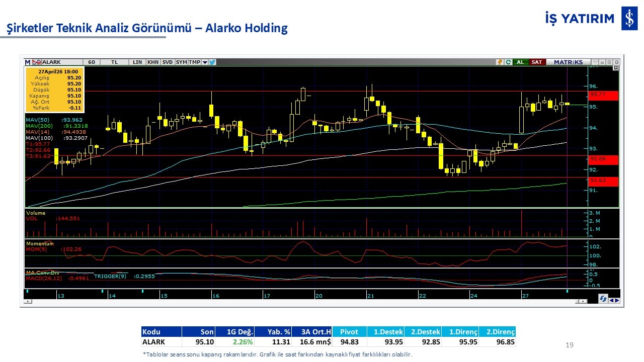Select the SYM toolbar item
Image resolution: width=644 pixels, height=362 pixels.
coord(182,62)
